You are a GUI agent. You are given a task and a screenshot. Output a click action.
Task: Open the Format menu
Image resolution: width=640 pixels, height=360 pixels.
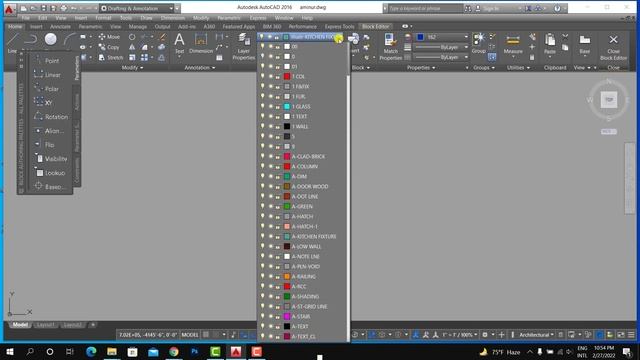tap(103, 18)
